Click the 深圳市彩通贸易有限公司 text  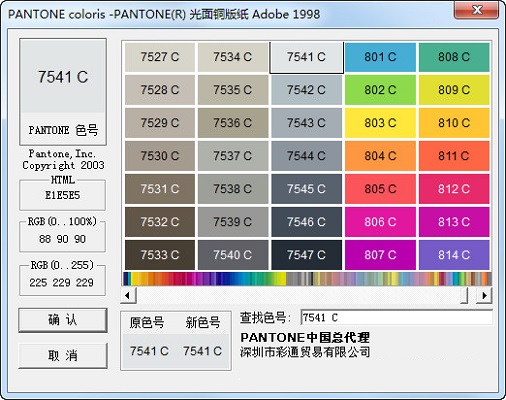(x=305, y=352)
